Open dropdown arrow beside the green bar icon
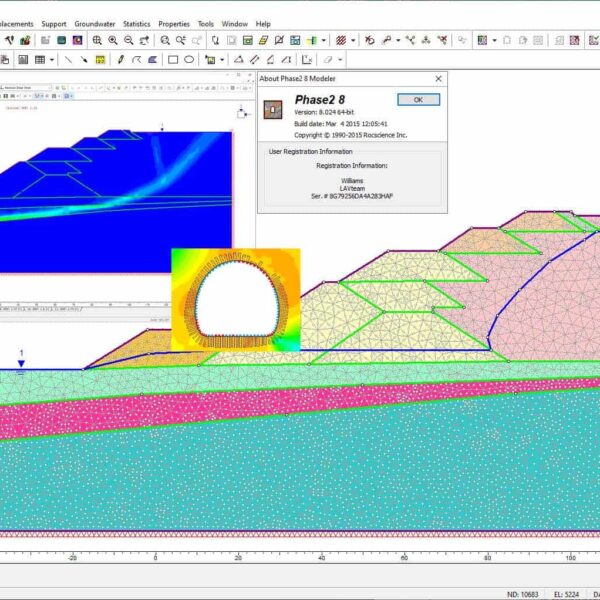The height and width of the screenshot is (600, 600). 324,40
